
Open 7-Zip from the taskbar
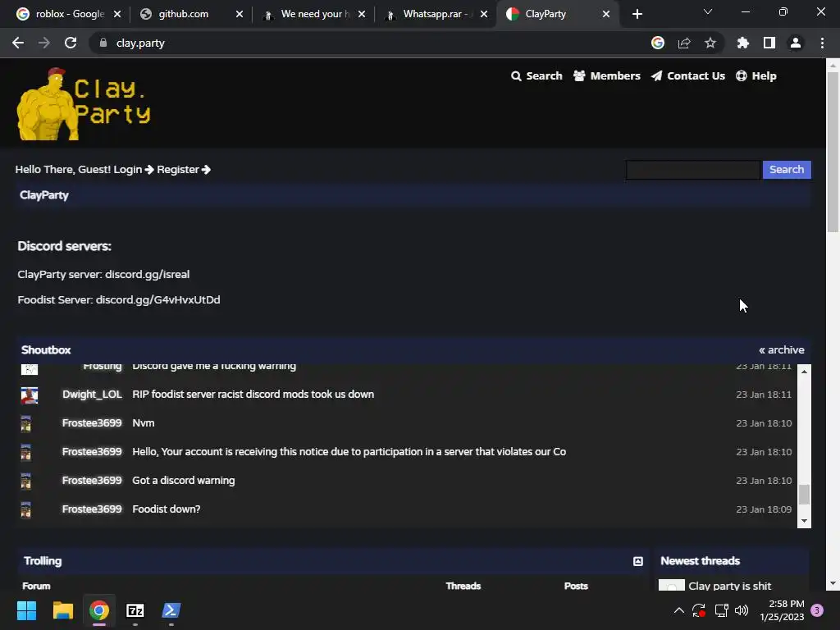[135, 610]
